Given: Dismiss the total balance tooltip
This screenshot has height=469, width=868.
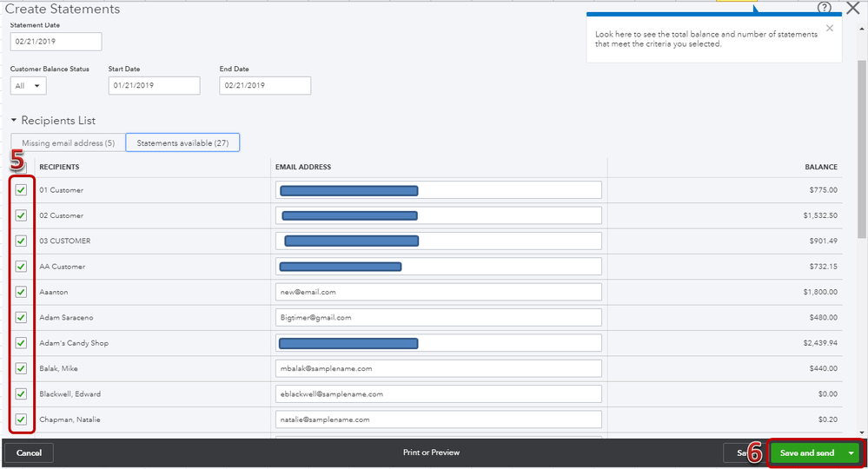Looking at the screenshot, I should [x=829, y=28].
